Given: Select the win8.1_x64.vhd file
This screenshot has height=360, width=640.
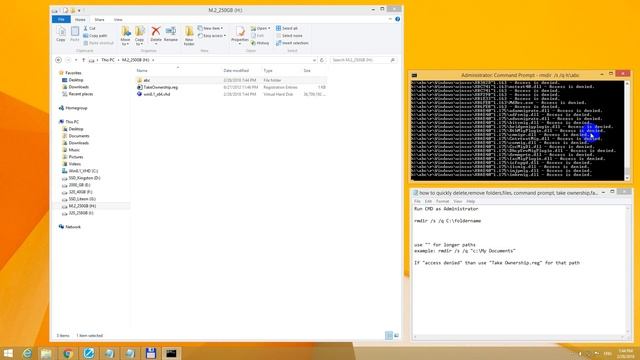Looking at the screenshot, I should point(156,94).
